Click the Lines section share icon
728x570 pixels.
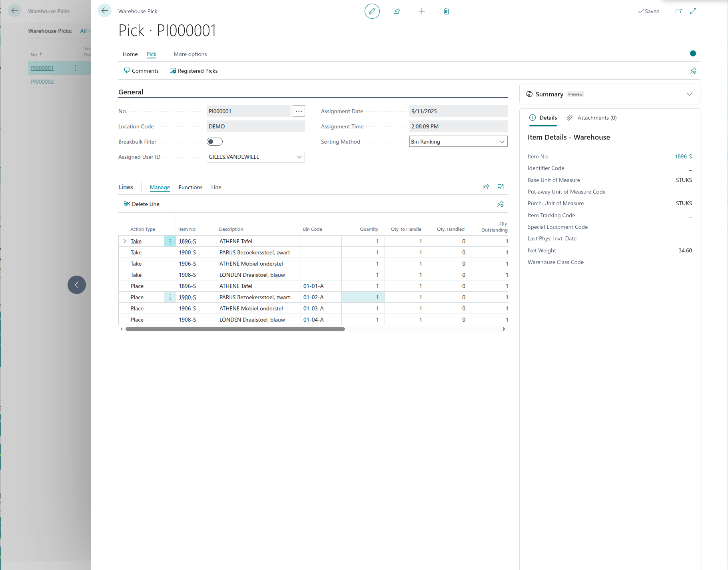pos(486,187)
